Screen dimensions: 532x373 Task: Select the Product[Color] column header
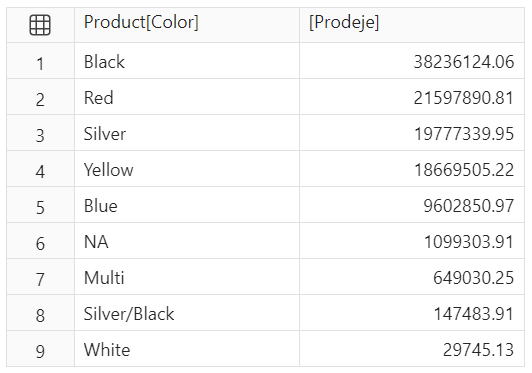(187, 25)
